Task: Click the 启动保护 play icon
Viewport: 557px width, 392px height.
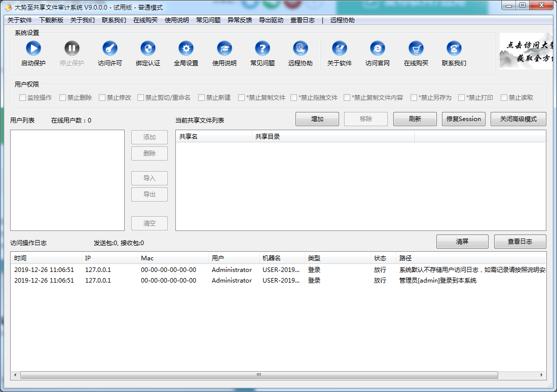Action: click(33, 48)
